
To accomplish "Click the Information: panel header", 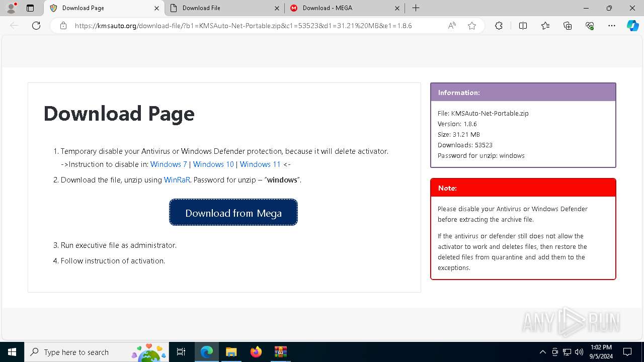I will coord(523,93).
